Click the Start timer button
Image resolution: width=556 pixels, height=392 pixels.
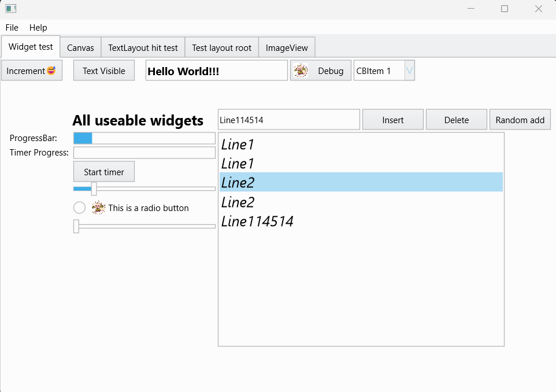coord(103,171)
